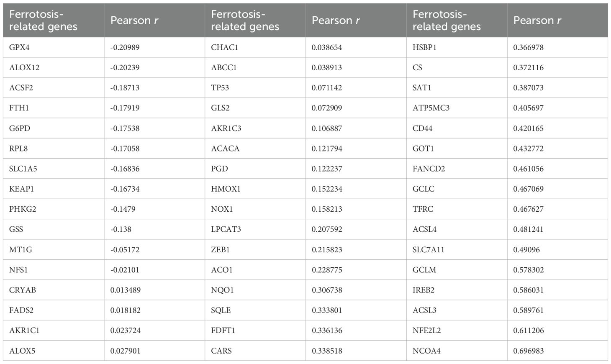Click the HMOX1 gene entry

226,189
